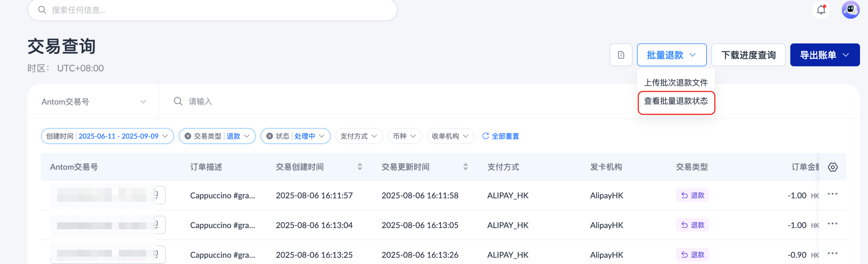Open more actions for the 16:13:25 row
The width and height of the screenshot is (868, 264).
pos(832,253)
